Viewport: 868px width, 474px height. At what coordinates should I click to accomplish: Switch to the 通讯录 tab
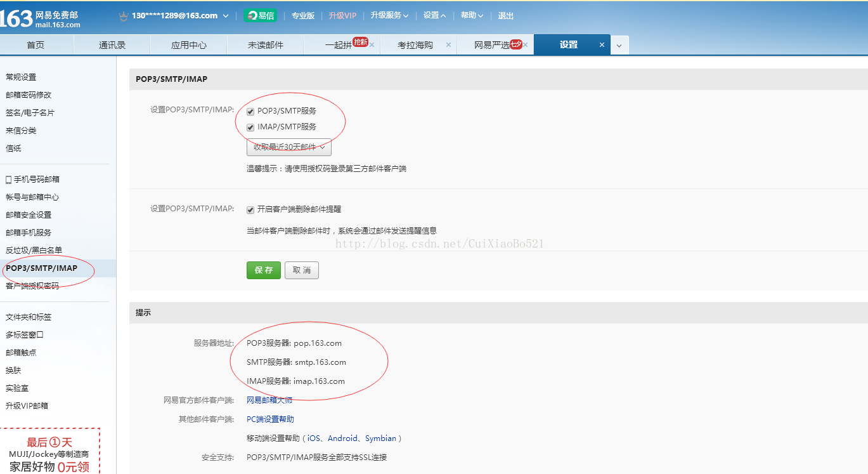[x=112, y=45]
